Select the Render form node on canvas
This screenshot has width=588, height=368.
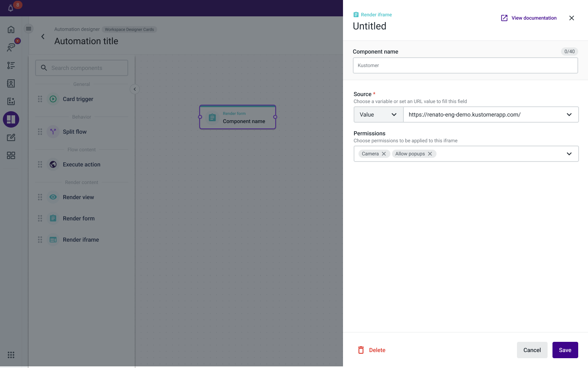pos(238,117)
